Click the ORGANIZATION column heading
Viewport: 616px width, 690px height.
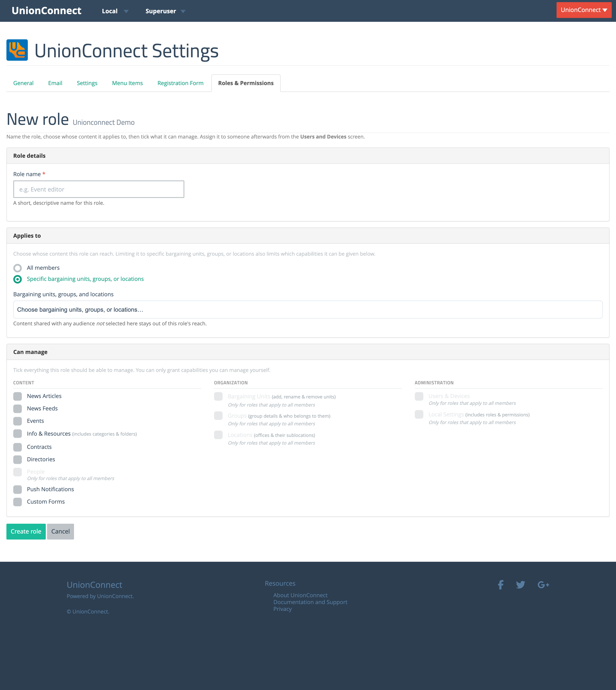(231, 383)
